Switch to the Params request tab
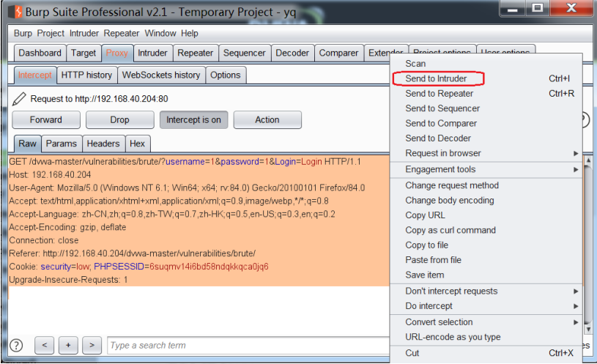The width and height of the screenshot is (597, 364). pos(62,144)
